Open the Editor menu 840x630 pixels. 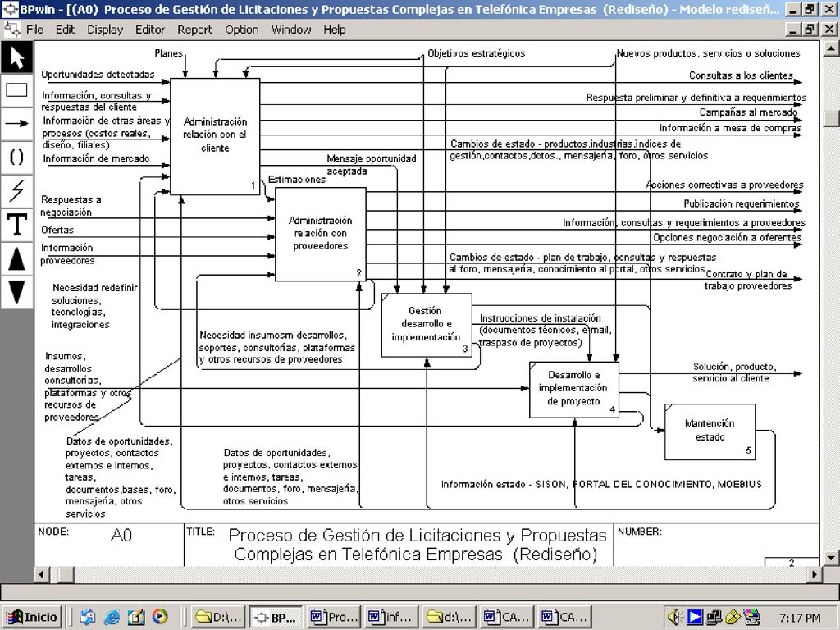click(x=149, y=30)
